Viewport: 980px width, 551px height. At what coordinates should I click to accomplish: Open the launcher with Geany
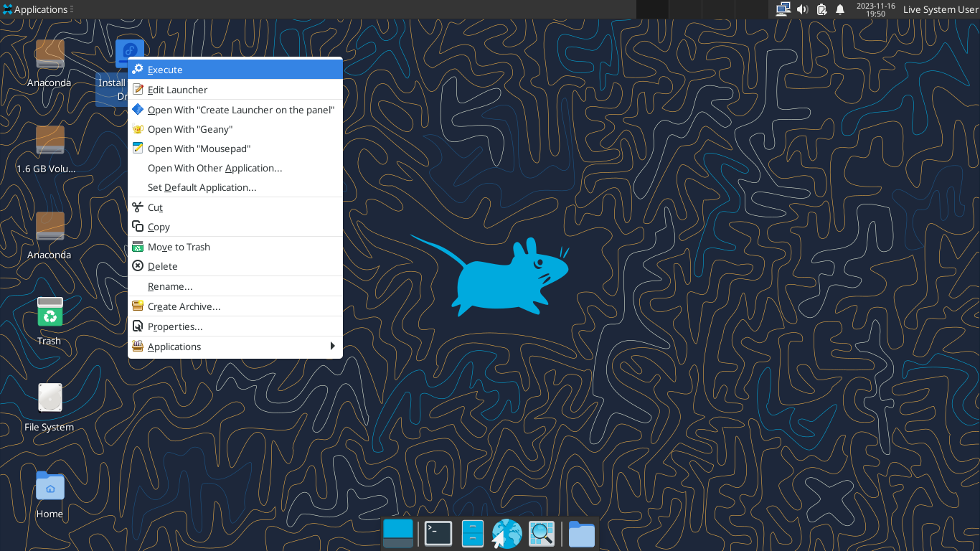pyautogui.click(x=235, y=129)
